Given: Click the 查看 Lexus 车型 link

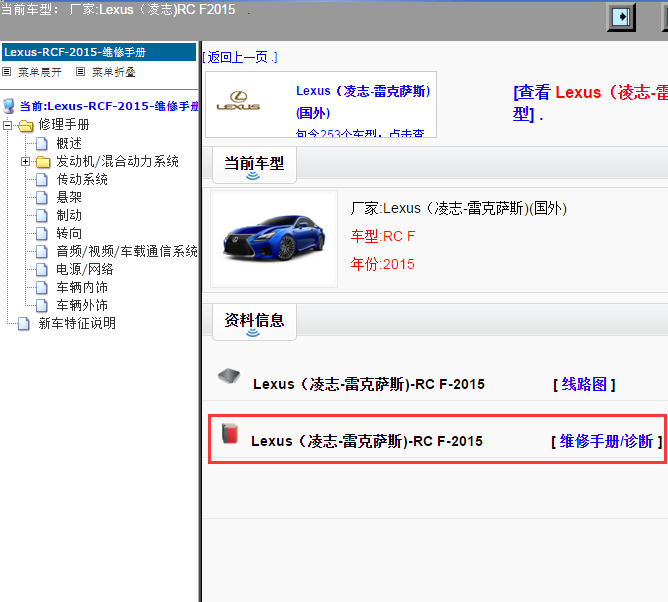Looking at the screenshot, I should coord(590,103).
